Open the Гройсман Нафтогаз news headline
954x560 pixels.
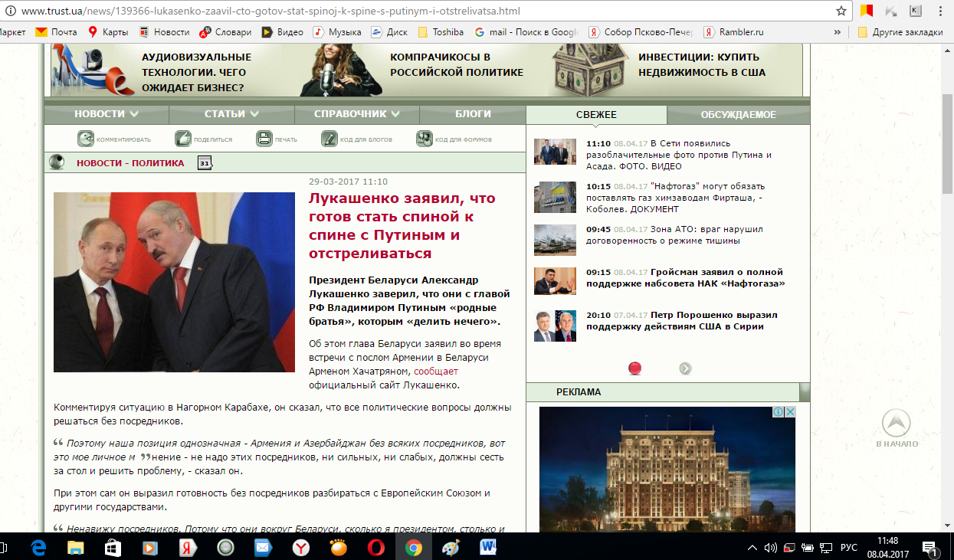pos(685,277)
